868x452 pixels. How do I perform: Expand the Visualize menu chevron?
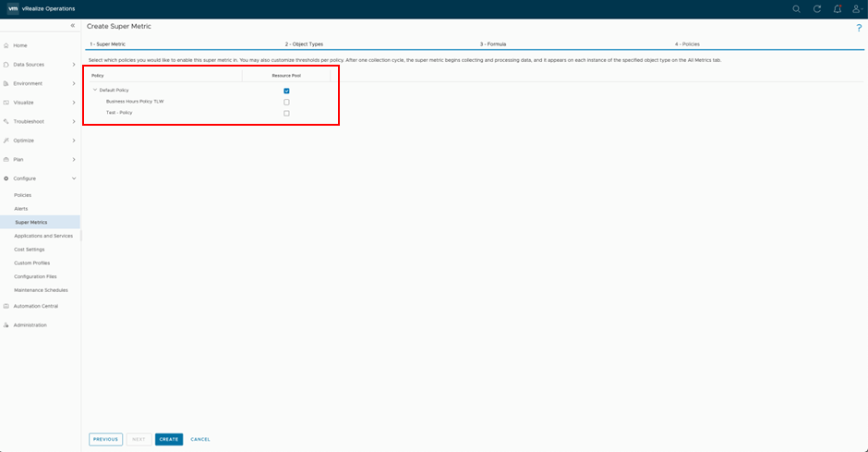(74, 103)
